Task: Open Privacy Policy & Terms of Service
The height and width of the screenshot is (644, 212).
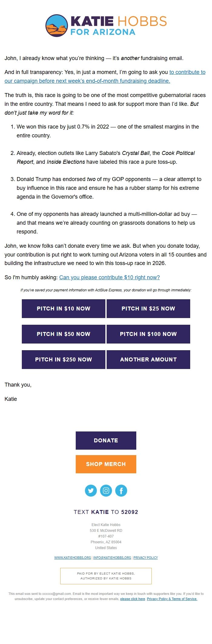Action: 172,599
